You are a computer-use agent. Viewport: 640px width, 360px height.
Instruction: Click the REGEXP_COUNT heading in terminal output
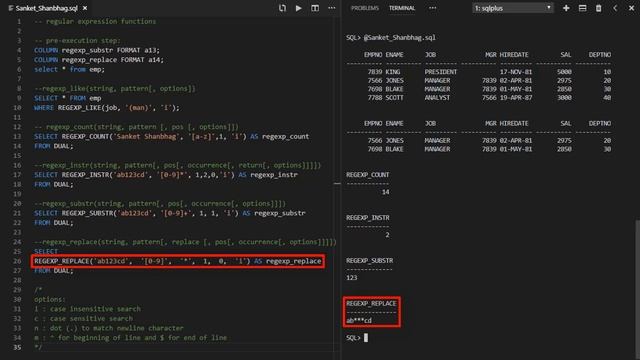pyautogui.click(x=367, y=175)
